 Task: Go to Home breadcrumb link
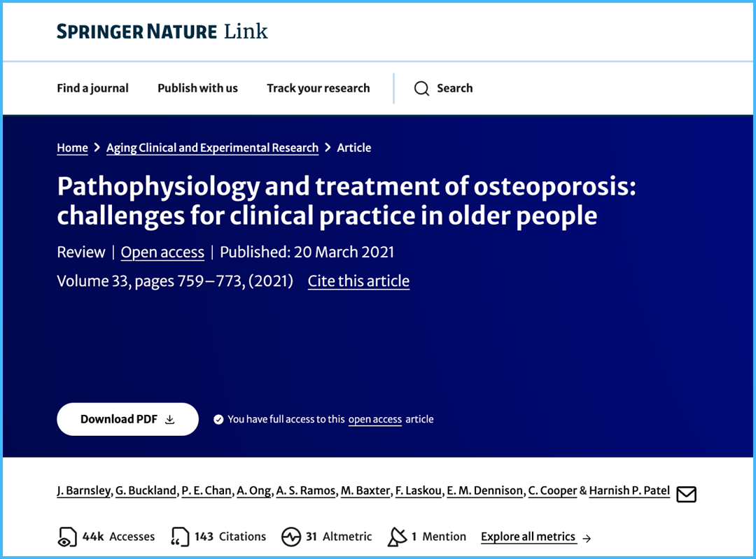click(x=72, y=148)
